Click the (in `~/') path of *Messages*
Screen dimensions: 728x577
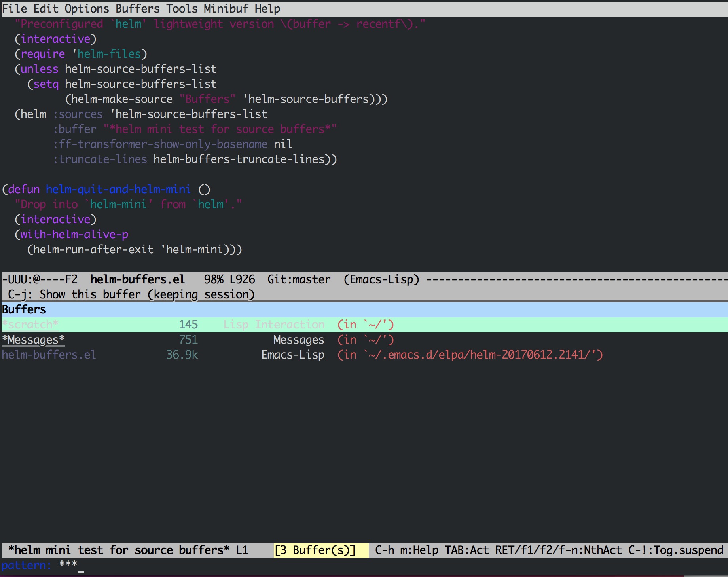tap(366, 340)
